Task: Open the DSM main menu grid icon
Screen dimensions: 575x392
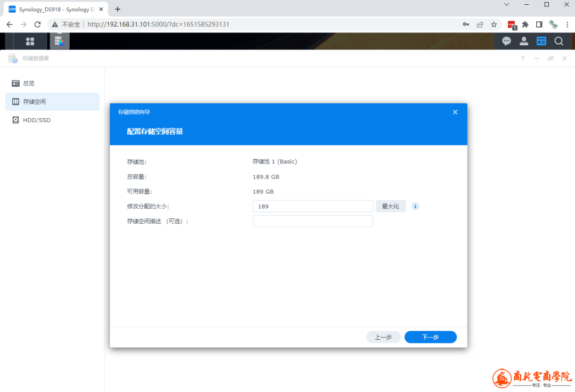Action: click(30, 41)
